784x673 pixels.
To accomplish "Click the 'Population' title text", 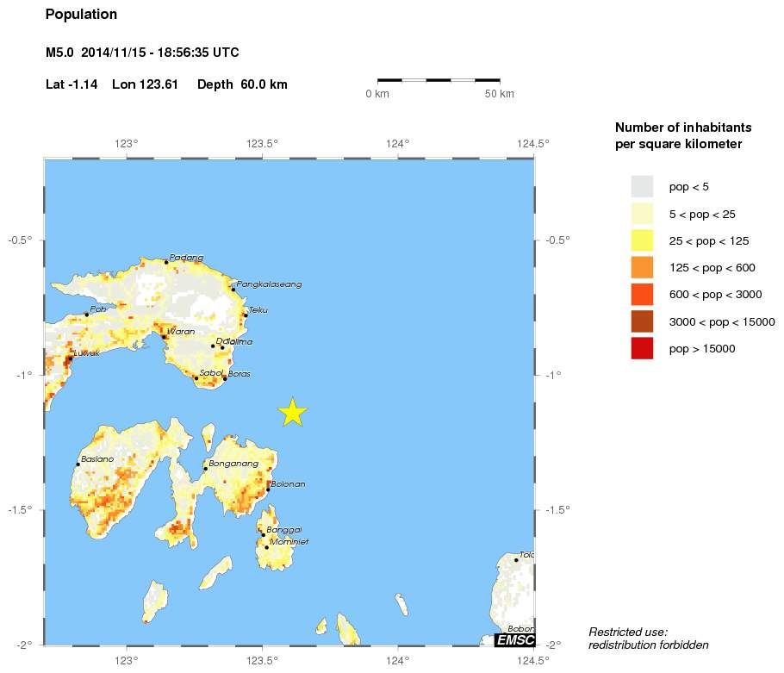I will coord(81,15).
